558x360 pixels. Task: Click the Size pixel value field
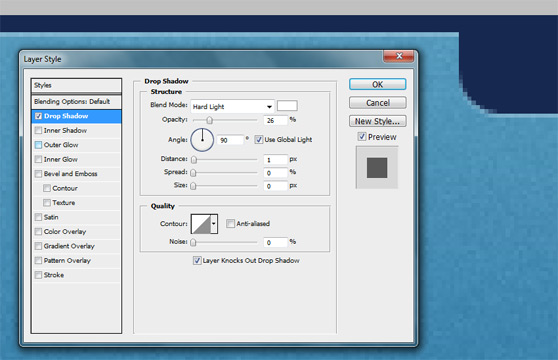[275, 186]
